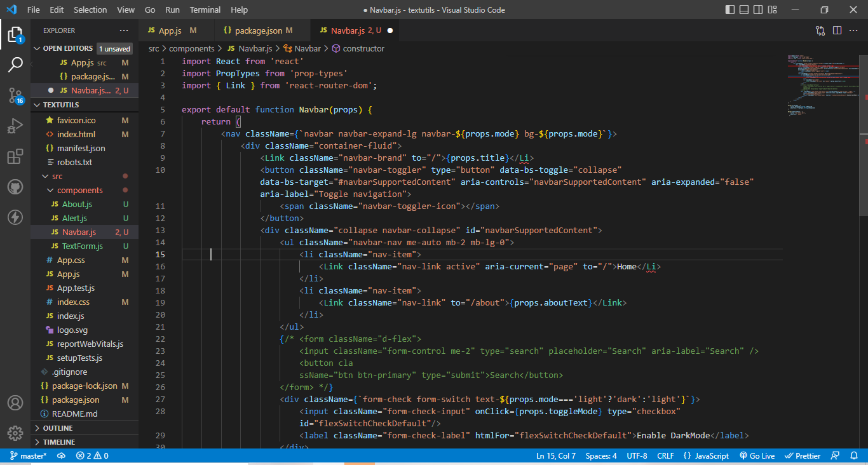Image resolution: width=868 pixels, height=465 pixels.
Task: Switch to the package.json editor tab
Action: point(262,30)
